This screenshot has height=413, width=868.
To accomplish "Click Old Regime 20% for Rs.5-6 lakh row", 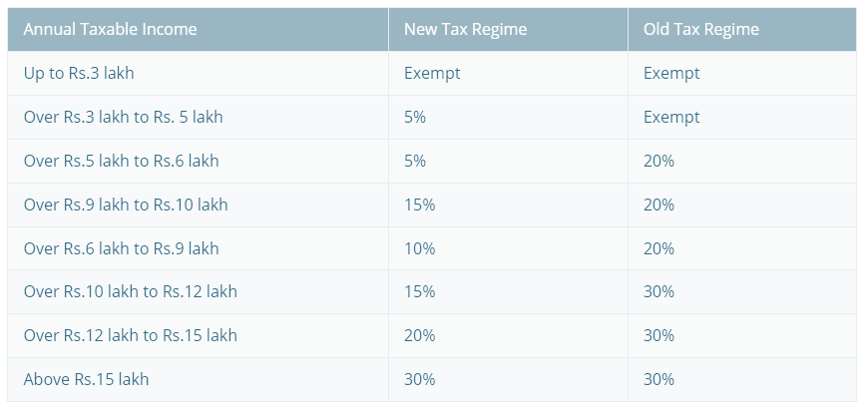I will click(659, 162).
